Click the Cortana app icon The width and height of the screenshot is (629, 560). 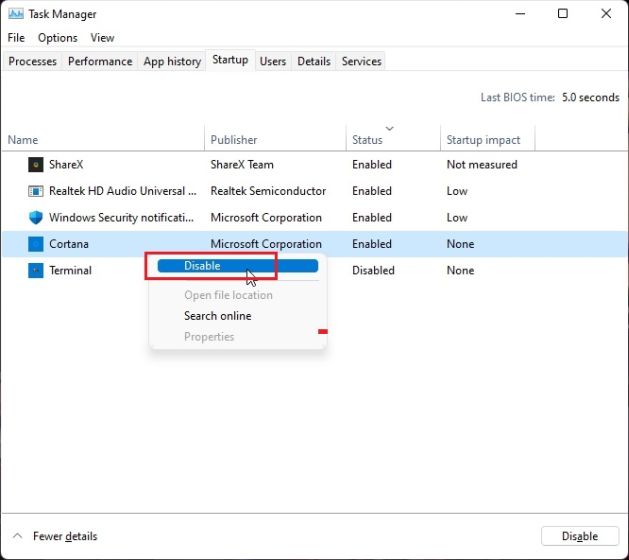click(x=36, y=244)
